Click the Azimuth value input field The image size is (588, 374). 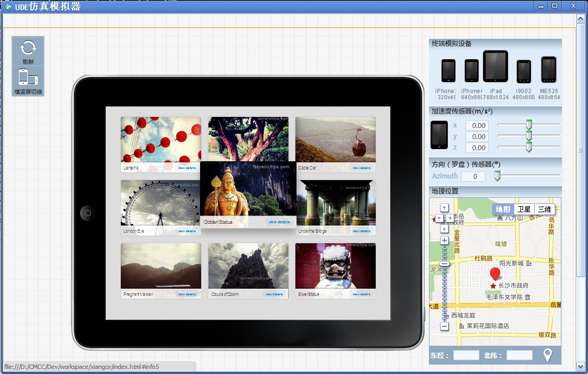tap(474, 176)
